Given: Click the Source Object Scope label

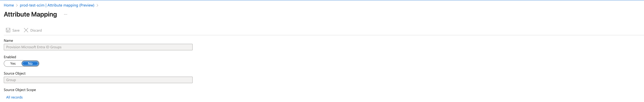Looking at the screenshot, I should click(20, 90).
